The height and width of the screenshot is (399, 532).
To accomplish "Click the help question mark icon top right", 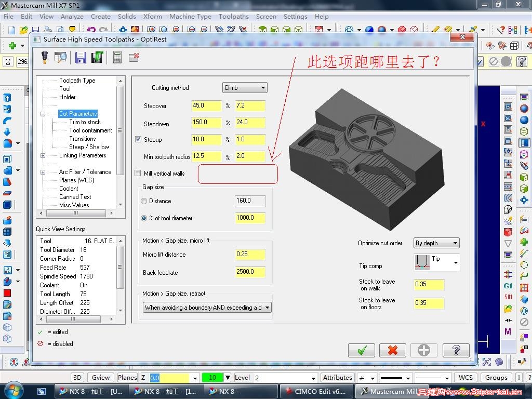I will click(521, 61).
